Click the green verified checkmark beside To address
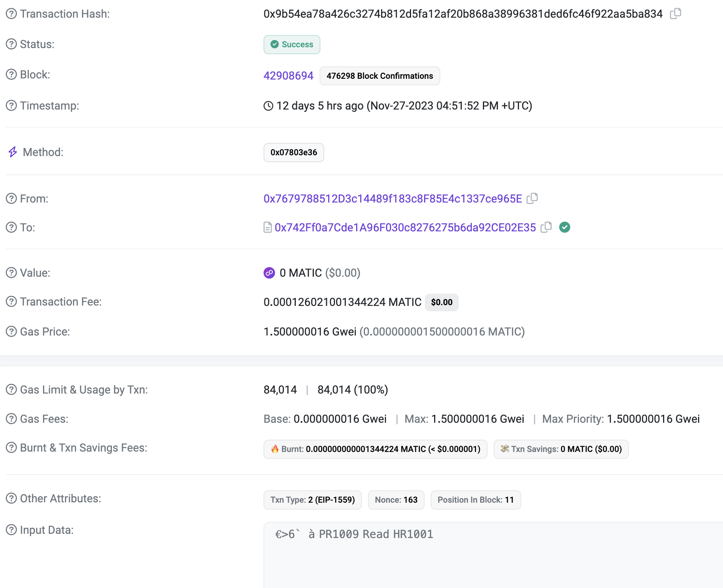The height and width of the screenshot is (588, 723). tap(565, 228)
